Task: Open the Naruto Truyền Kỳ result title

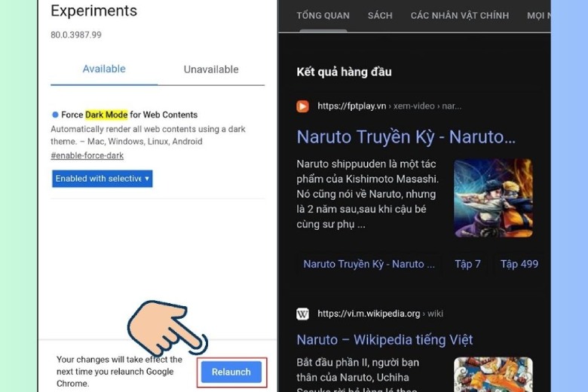Action: click(x=406, y=137)
